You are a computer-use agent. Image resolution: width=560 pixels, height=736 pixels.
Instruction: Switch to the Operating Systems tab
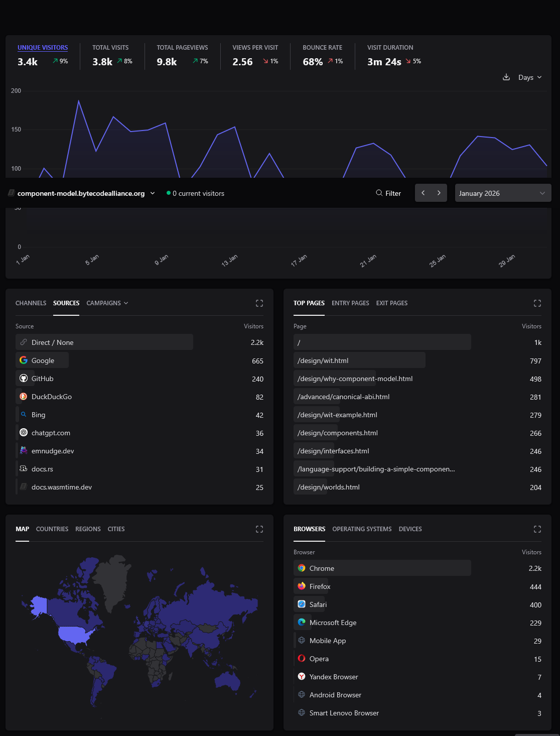click(x=362, y=529)
